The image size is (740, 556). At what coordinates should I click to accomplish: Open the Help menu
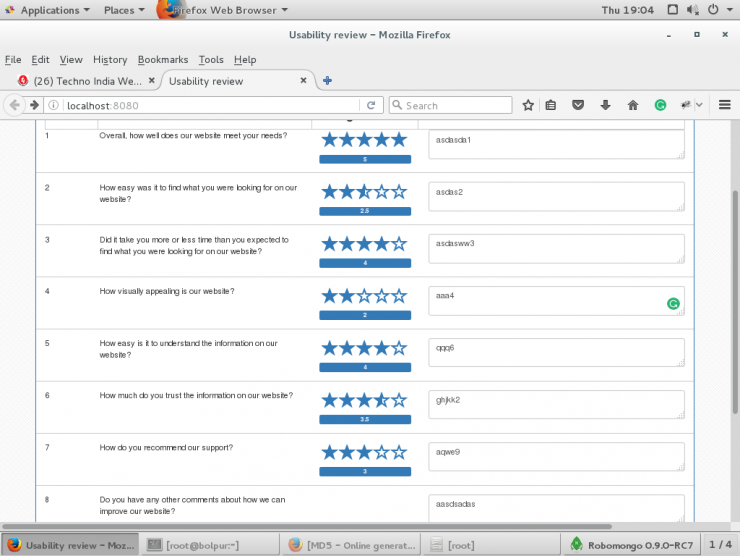(x=245, y=59)
